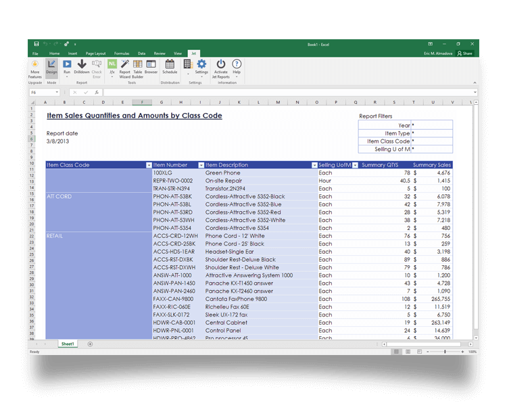This screenshot has width=507, height=420.
Task: Open the Selling UofM column filter
Action: [x=355, y=165]
